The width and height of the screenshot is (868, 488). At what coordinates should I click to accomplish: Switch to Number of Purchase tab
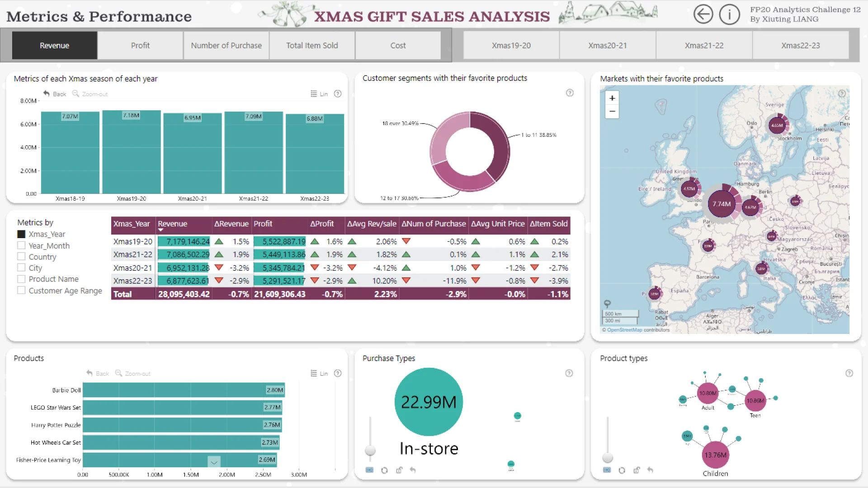[226, 45]
